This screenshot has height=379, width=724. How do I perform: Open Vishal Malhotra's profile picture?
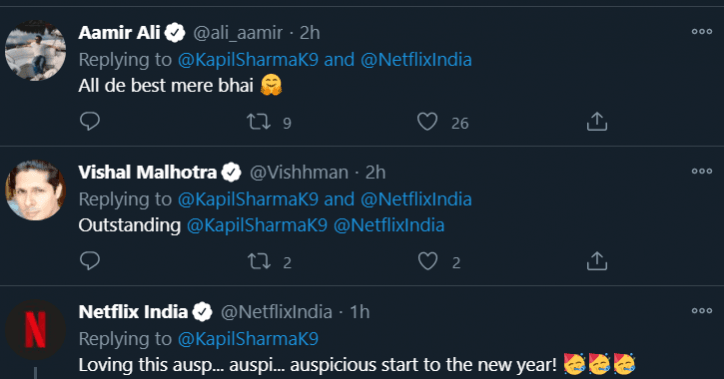[x=36, y=190]
